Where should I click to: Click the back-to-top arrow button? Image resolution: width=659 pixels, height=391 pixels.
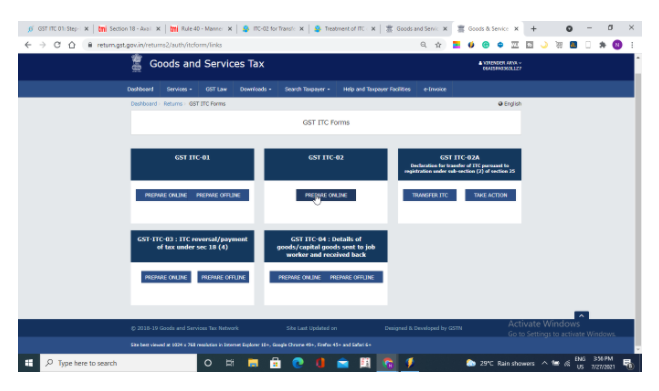point(581,315)
